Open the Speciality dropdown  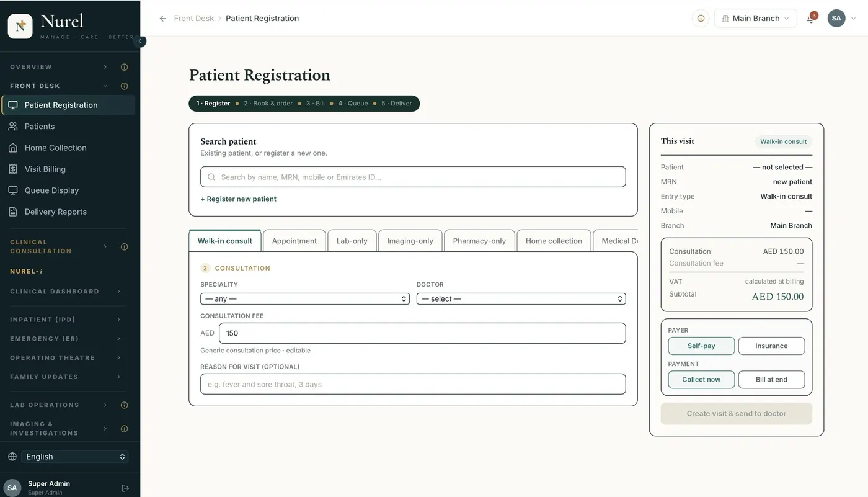(305, 299)
